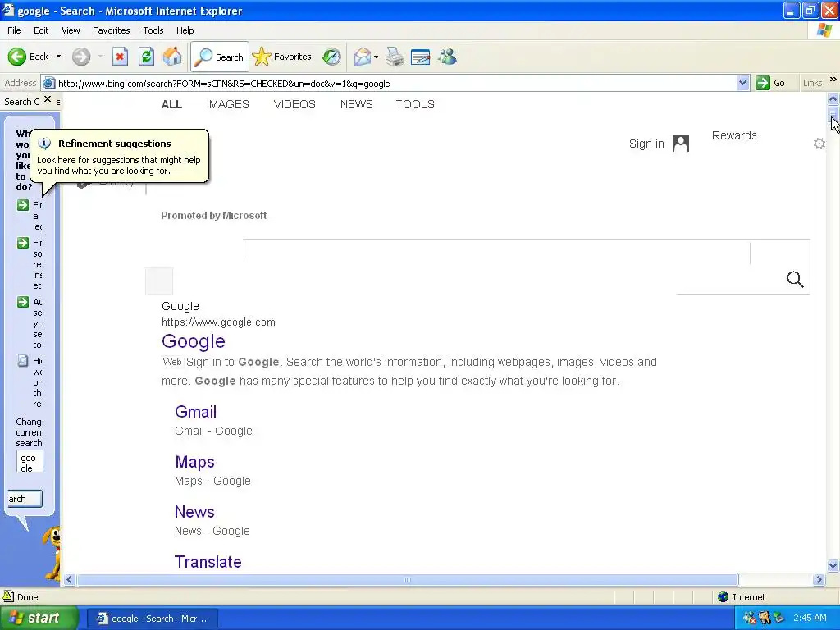Open the View menu
Screen dimensions: 840x630
pos(71,30)
